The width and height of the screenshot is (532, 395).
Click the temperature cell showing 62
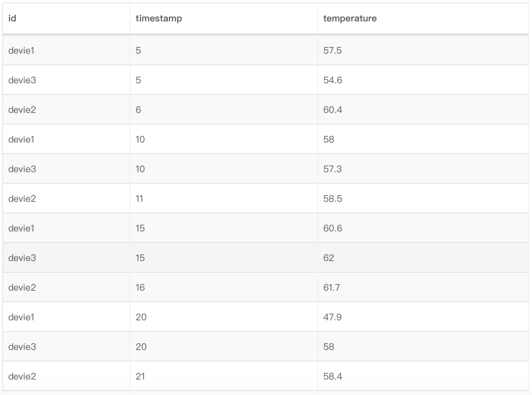click(x=329, y=258)
